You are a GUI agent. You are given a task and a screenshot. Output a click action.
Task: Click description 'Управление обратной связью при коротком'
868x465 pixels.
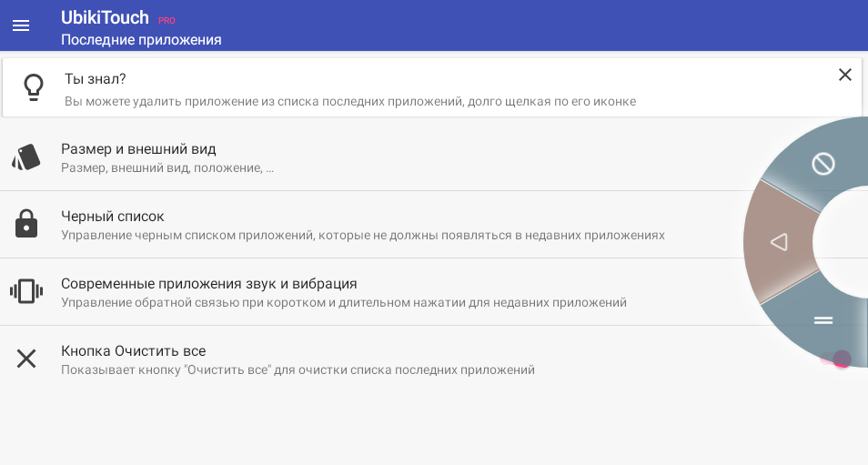[344, 303]
